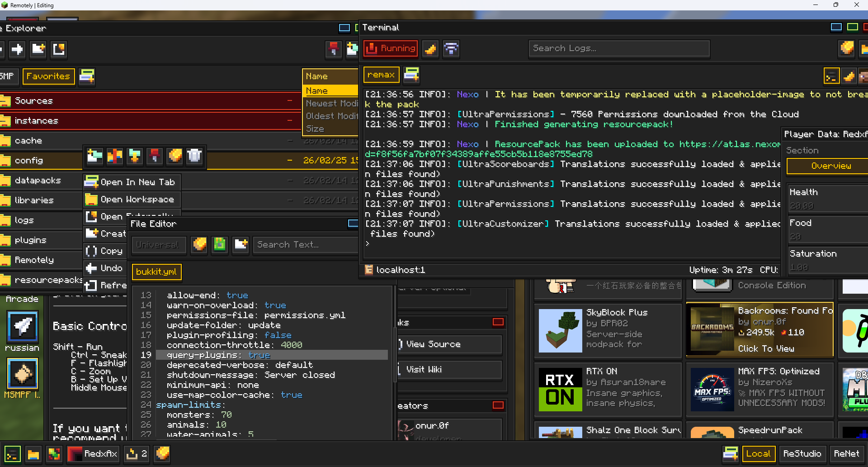868x467 pixels.
Task: Choose the highlighted Name sort option
Action: (330, 91)
